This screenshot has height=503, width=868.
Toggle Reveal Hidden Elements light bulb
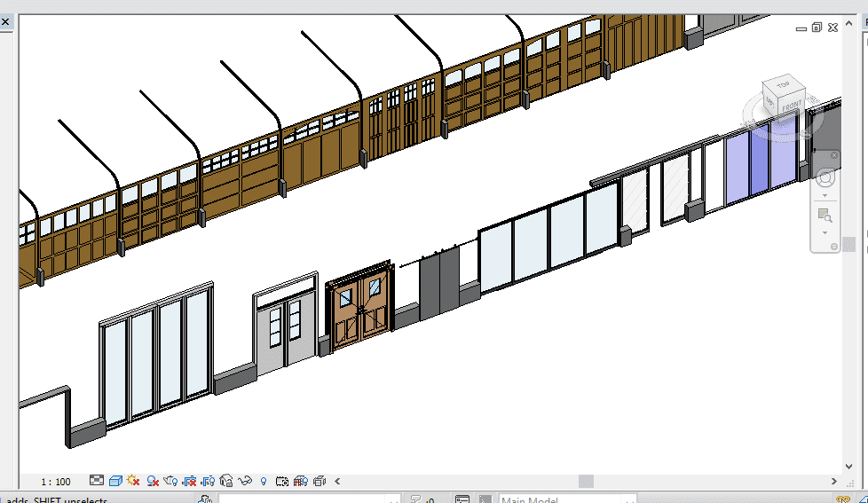264,481
